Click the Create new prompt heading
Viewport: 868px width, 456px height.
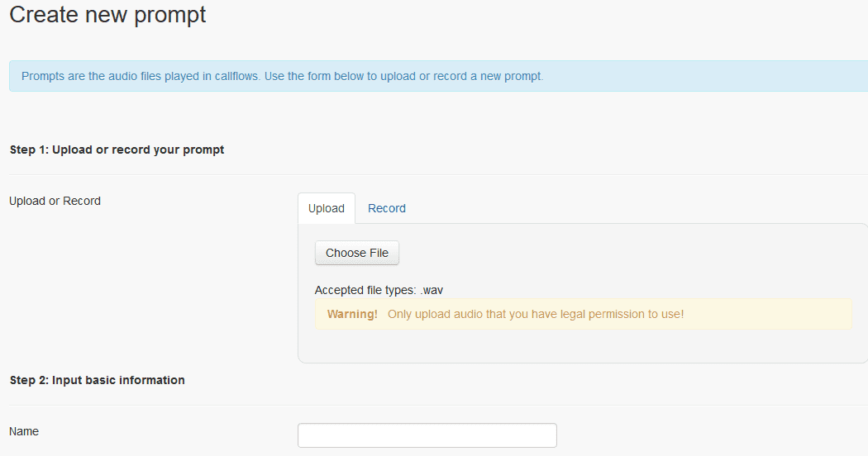pos(108,14)
